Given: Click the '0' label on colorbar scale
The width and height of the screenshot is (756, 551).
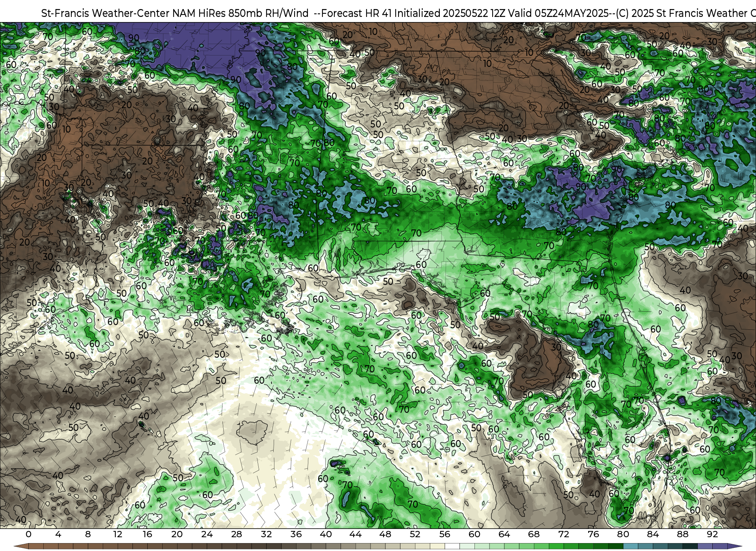Looking at the screenshot, I should point(28,534).
